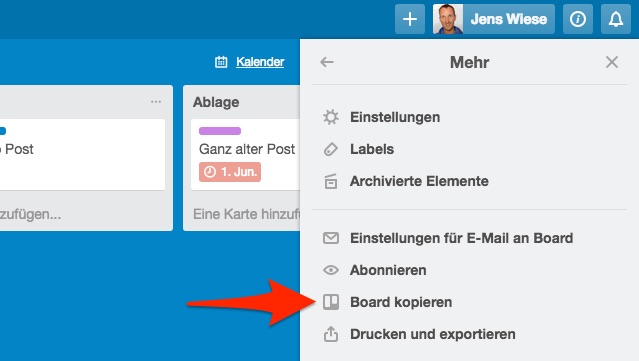Open Drucken und exportieren

pyautogui.click(x=432, y=334)
